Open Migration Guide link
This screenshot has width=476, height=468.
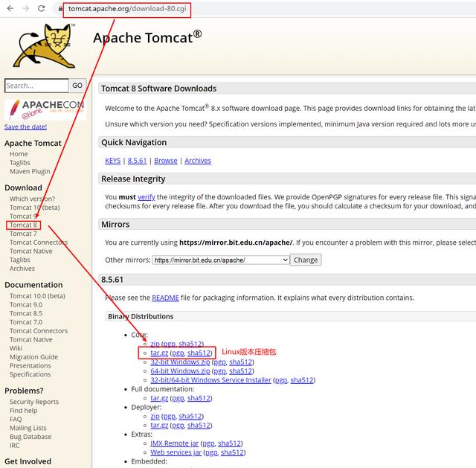point(33,357)
